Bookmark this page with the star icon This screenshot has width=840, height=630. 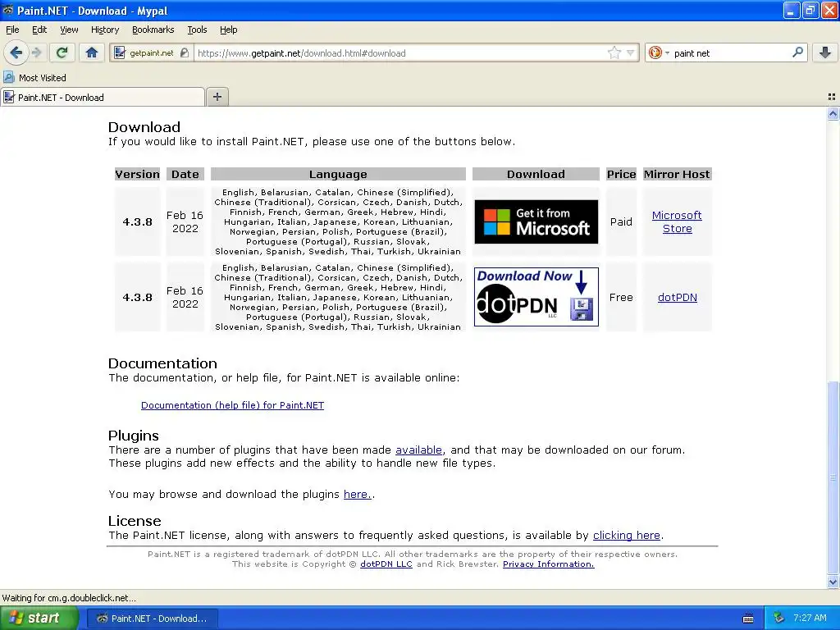pyautogui.click(x=614, y=52)
